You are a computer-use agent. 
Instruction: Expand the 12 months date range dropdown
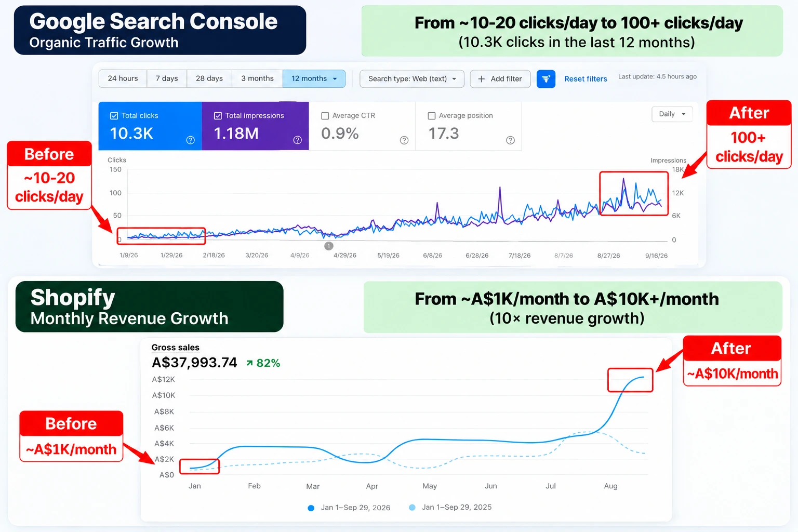[x=314, y=78]
